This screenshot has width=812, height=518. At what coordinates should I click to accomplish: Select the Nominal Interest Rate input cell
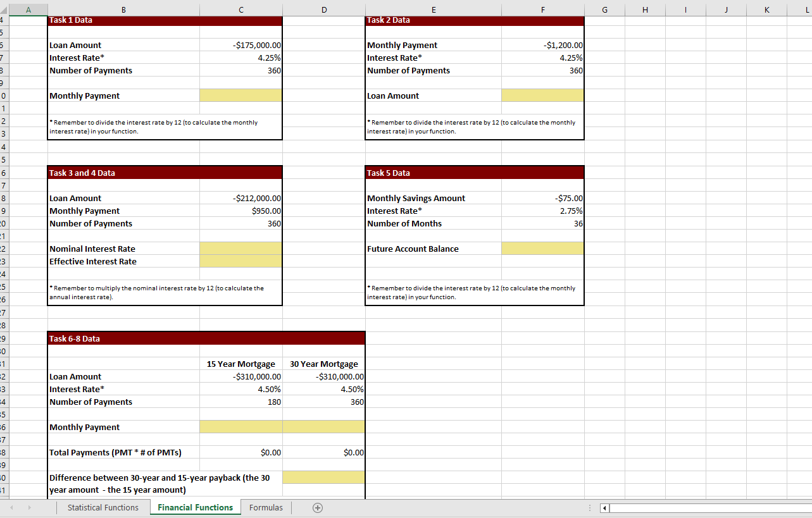tap(240, 248)
